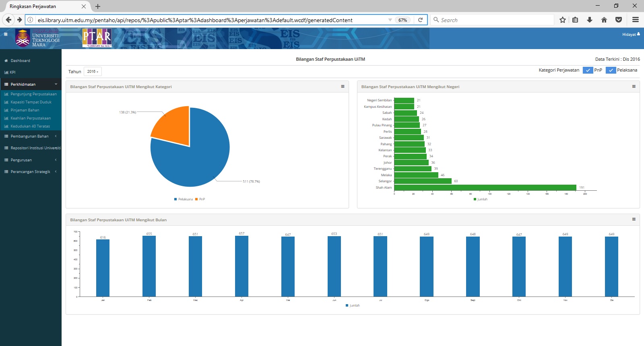This screenshot has height=346, width=644.
Task: Reload the page with the refresh icon
Action: point(420,20)
